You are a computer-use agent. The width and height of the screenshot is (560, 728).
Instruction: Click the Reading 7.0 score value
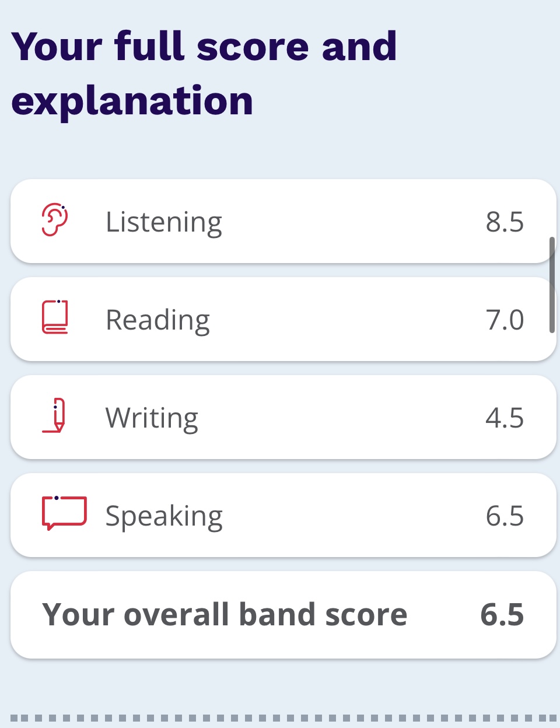(505, 320)
